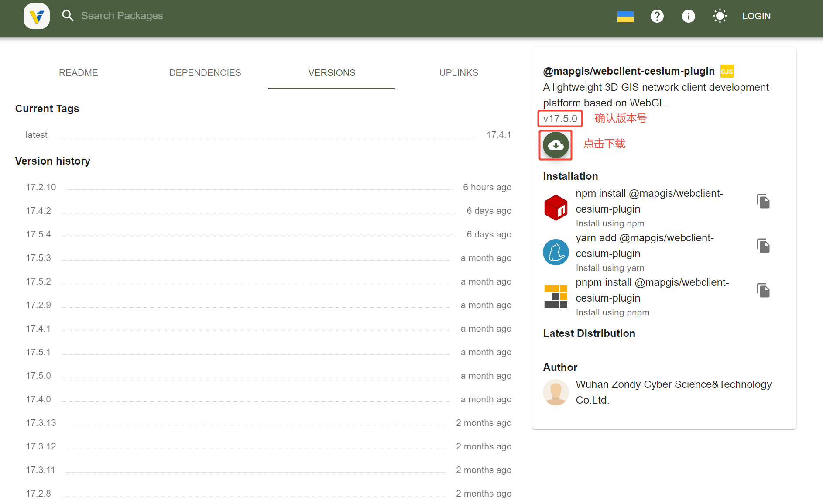Click 'pnpm install @mapgis/webclient-cesium-plugin' command text
Image resolution: width=823 pixels, height=504 pixels.
click(652, 290)
